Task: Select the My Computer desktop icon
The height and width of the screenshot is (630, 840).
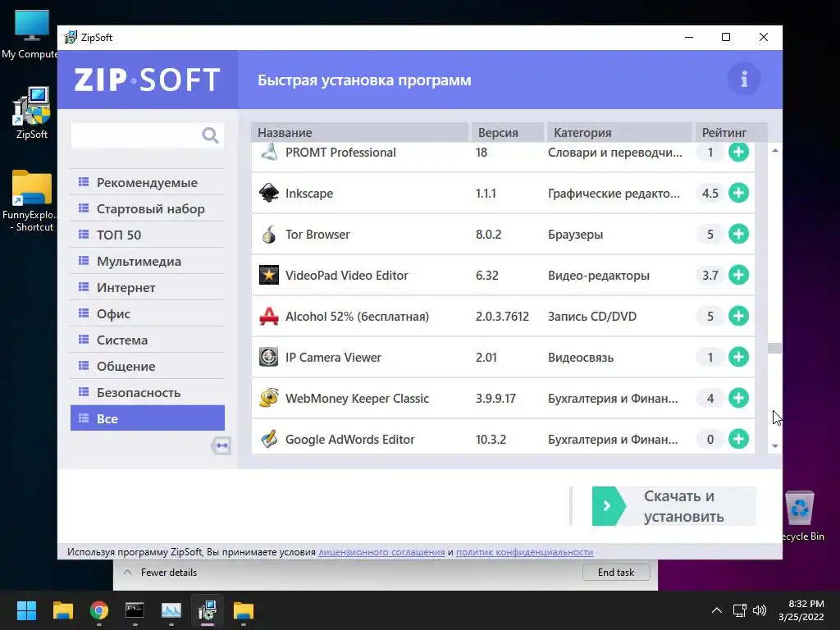Action: click(x=31, y=34)
